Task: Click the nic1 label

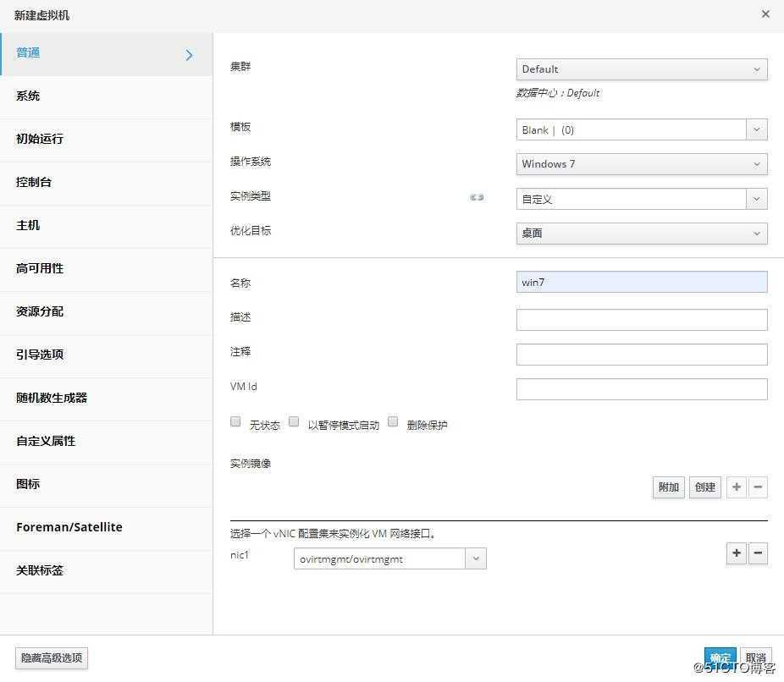Action: point(240,555)
